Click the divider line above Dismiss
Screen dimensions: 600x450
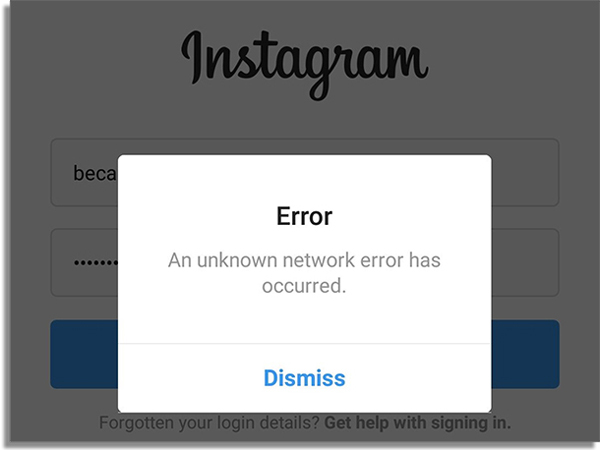304,344
